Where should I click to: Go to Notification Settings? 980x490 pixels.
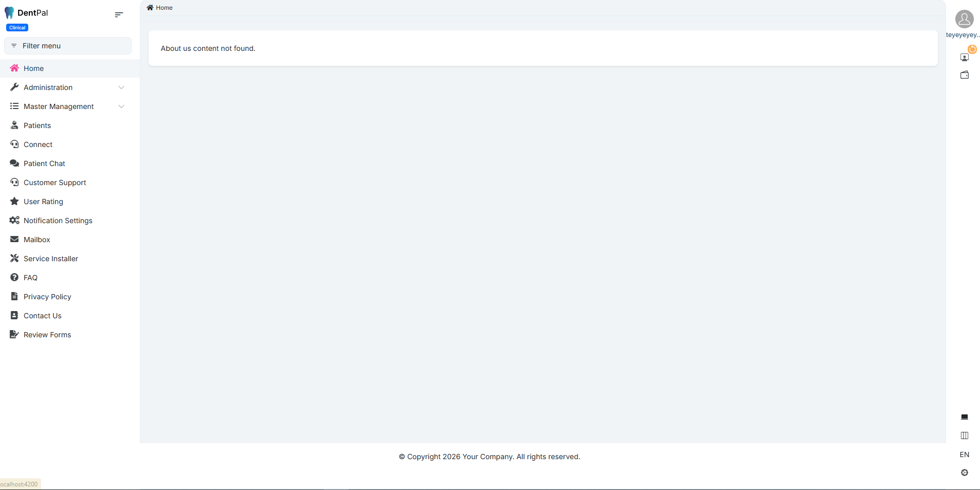coord(58,221)
